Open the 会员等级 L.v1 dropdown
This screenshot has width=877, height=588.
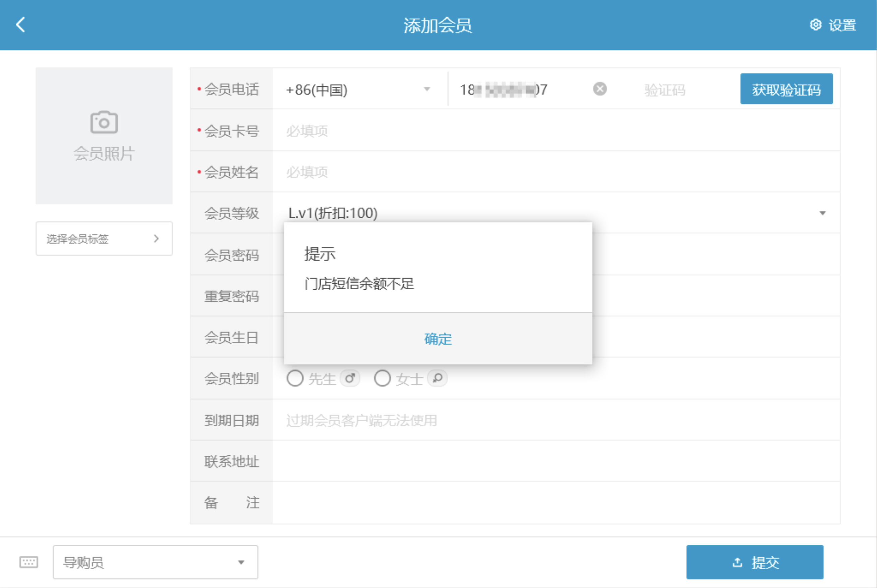(x=556, y=213)
